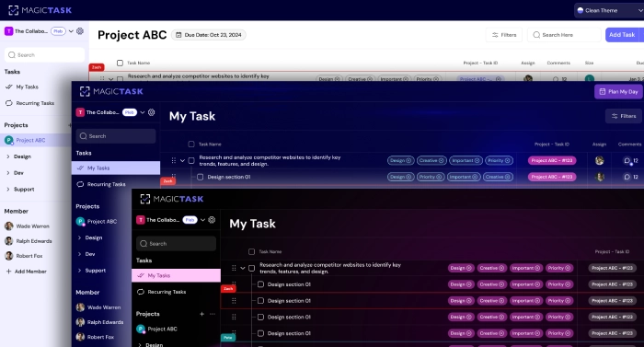
Task: Check Research task checkbox in pink window
Action: [252, 268]
